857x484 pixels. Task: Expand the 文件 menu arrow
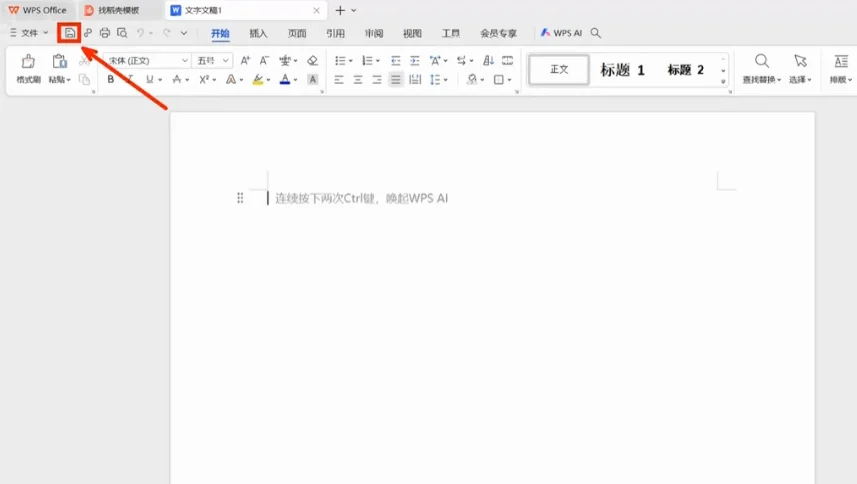(x=46, y=33)
